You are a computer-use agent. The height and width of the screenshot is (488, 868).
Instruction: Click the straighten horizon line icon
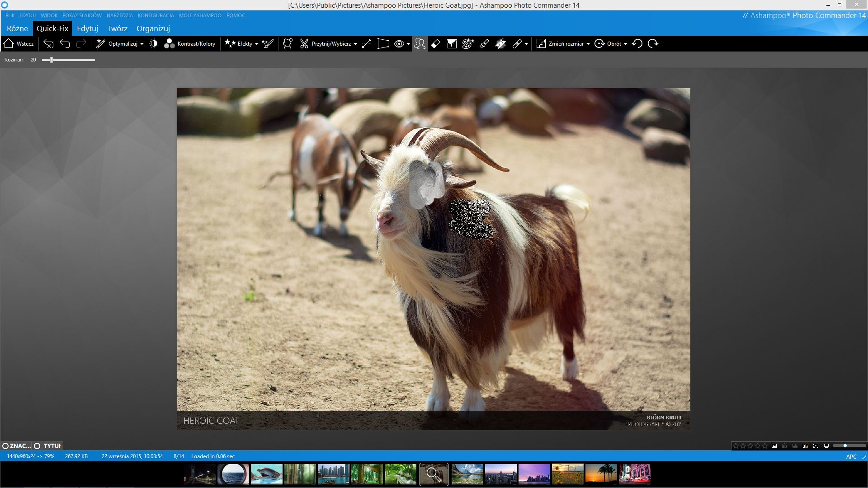pyautogui.click(x=367, y=44)
